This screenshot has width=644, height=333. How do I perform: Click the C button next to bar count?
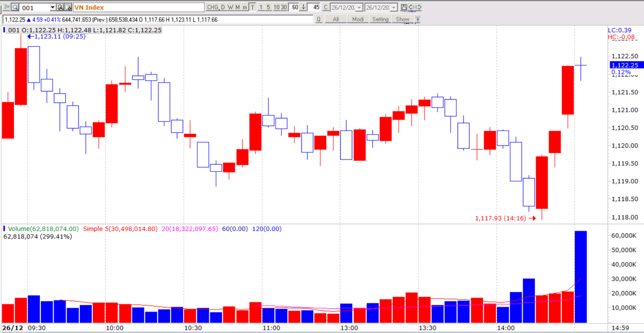tap(325, 8)
